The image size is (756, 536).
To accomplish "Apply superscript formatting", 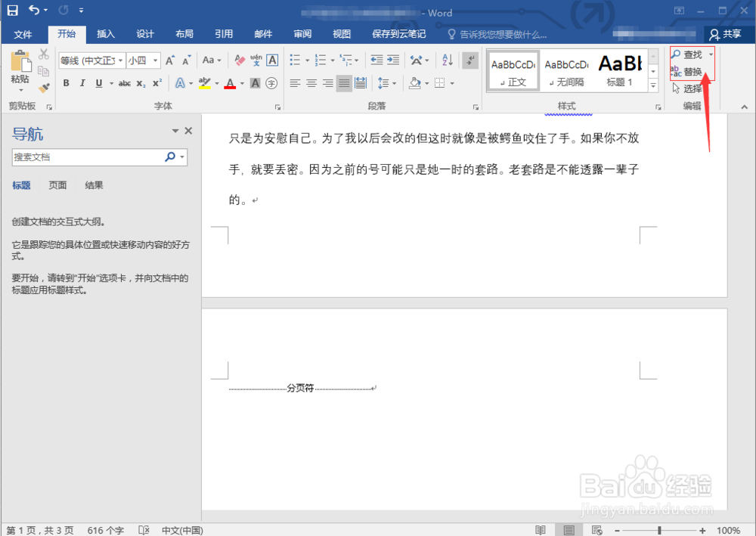I will (156, 82).
